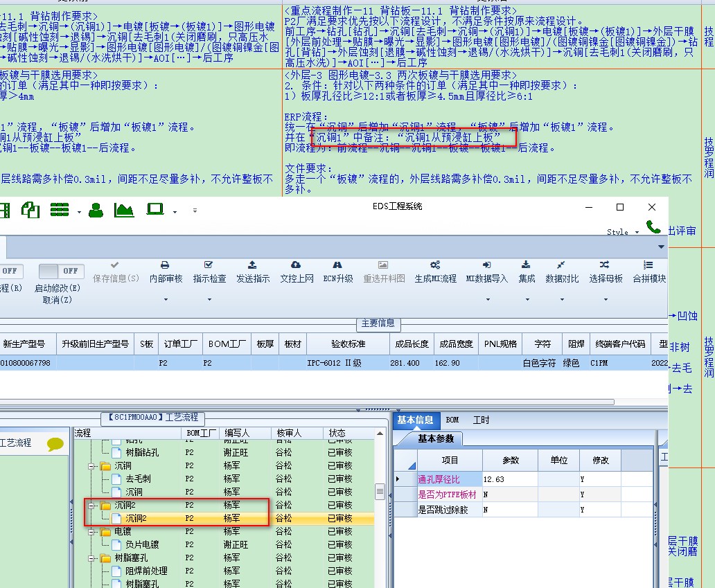The height and width of the screenshot is (588, 715).
Task: Select the 阻焊前处理 tree row
Action: [x=223, y=571]
